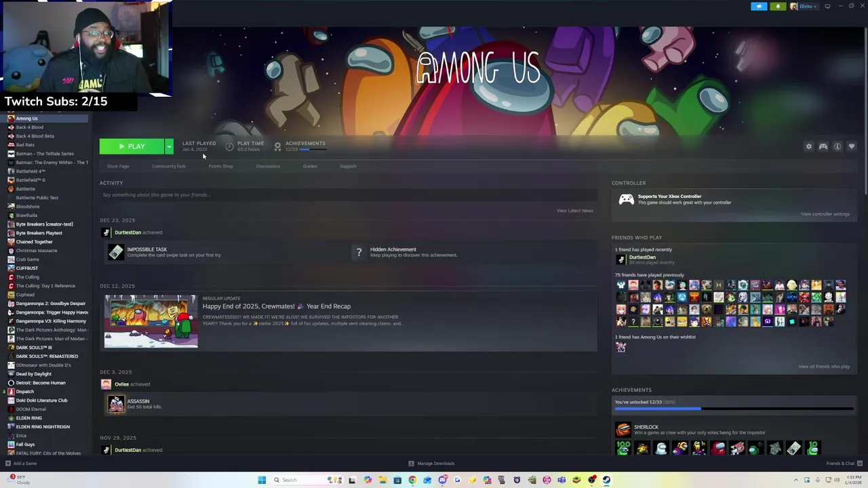Select CUFFBUST in library list

[x=27, y=268]
